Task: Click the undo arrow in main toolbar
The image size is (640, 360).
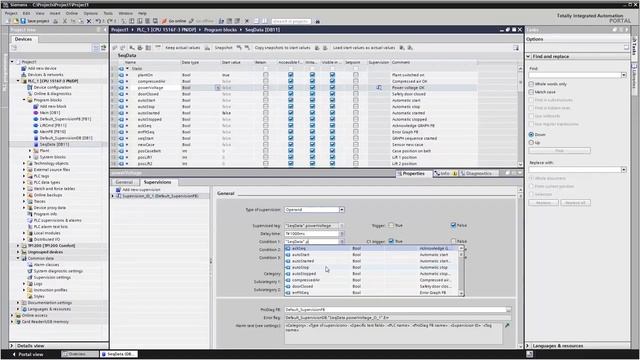Action: point(98,21)
